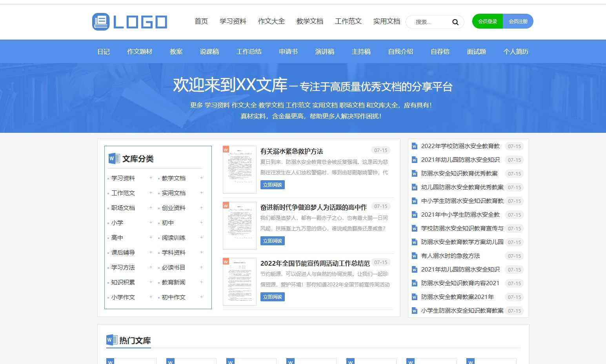The height and width of the screenshot is (364, 606).
Task: Open 教育新闻 category link
Action: 174,282
